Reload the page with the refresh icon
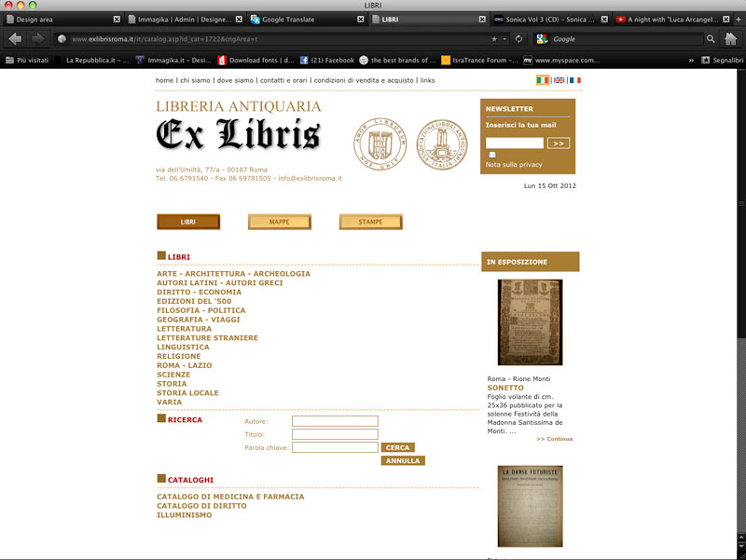Screen dimensions: 746x560 point(518,39)
